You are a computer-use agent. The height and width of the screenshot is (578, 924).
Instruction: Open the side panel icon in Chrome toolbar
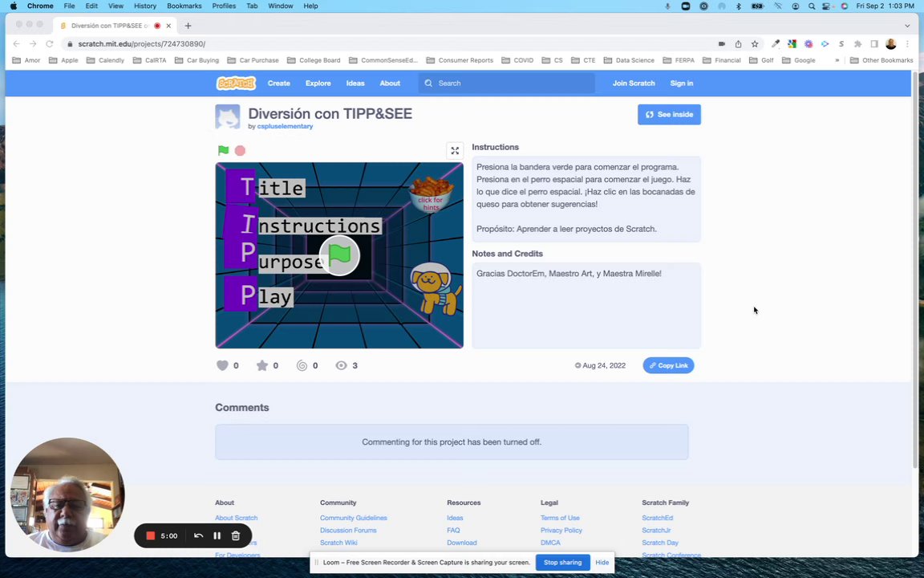pos(874,43)
